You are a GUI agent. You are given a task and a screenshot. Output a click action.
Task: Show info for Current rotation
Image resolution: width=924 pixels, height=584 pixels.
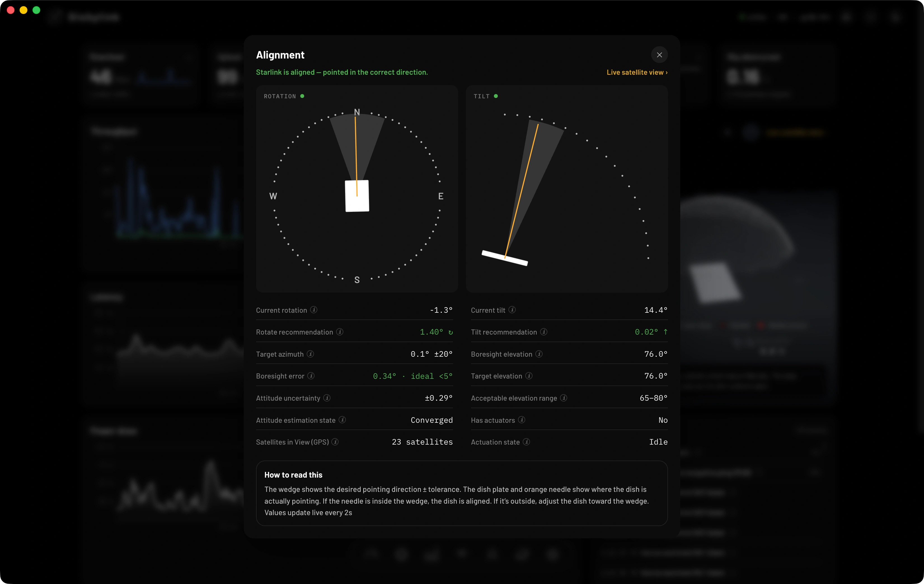coord(313,309)
